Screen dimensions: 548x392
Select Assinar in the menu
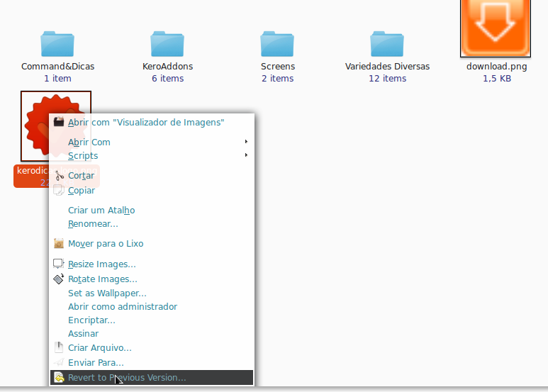click(152, 334)
